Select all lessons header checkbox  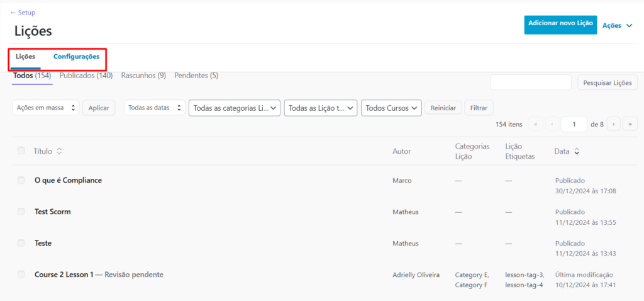(21, 150)
